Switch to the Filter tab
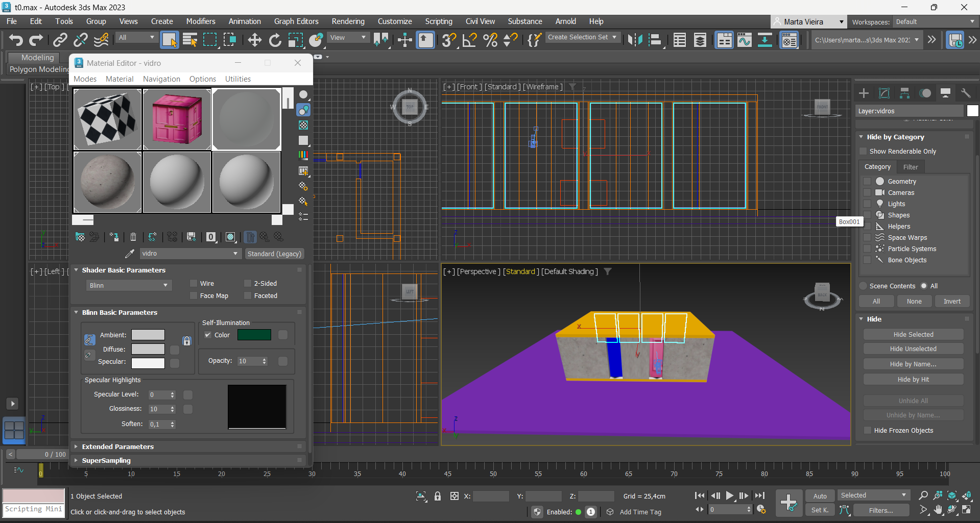This screenshot has height=523, width=980. click(x=910, y=167)
